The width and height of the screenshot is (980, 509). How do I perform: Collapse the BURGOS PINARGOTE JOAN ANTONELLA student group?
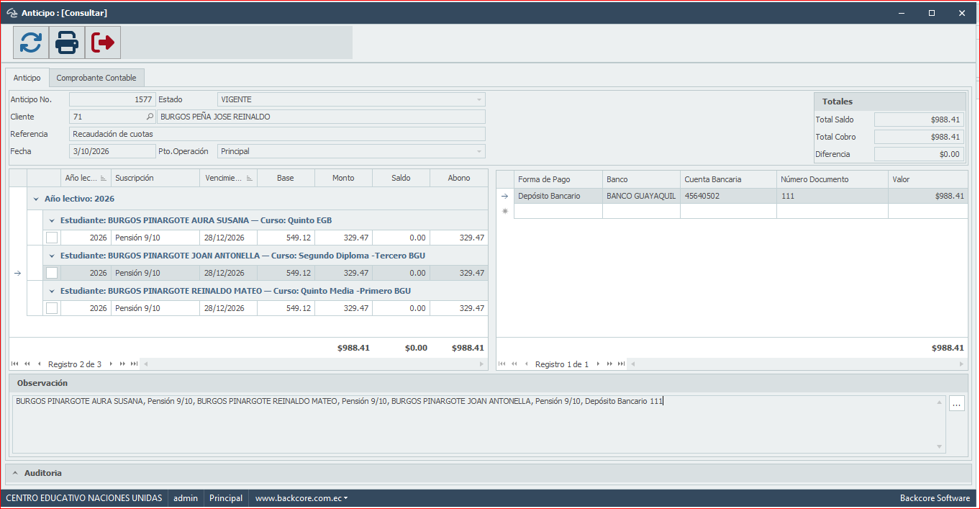pos(52,256)
